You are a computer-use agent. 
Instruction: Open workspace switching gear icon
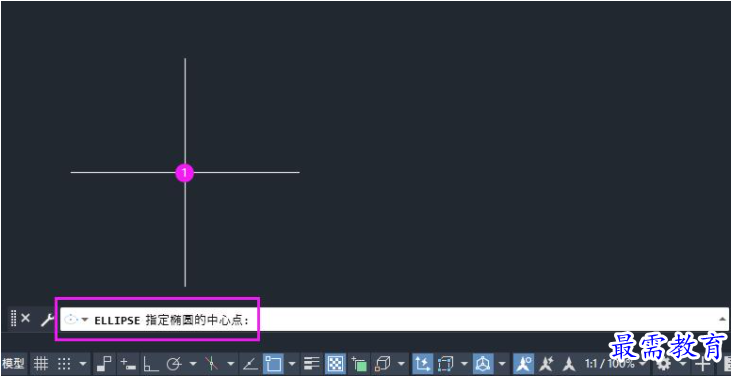pos(664,364)
